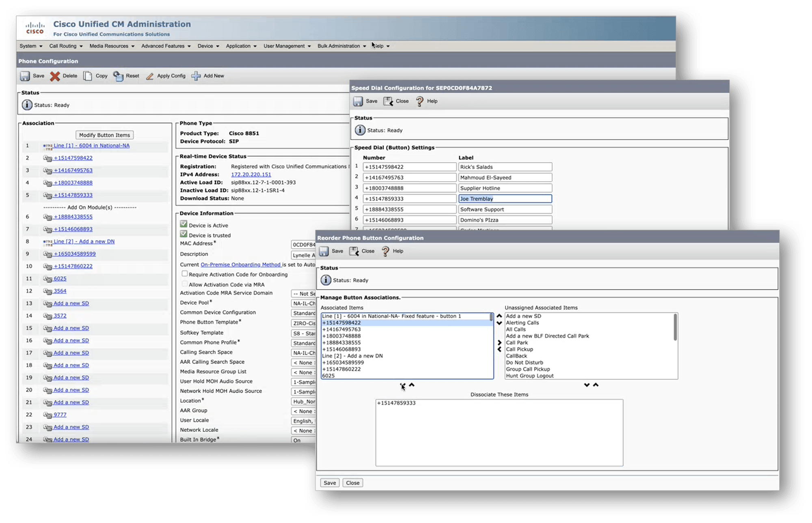The height and width of the screenshot is (523, 812).
Task: Open the User Locale dropdown
Action: click(x=303, y=421)
